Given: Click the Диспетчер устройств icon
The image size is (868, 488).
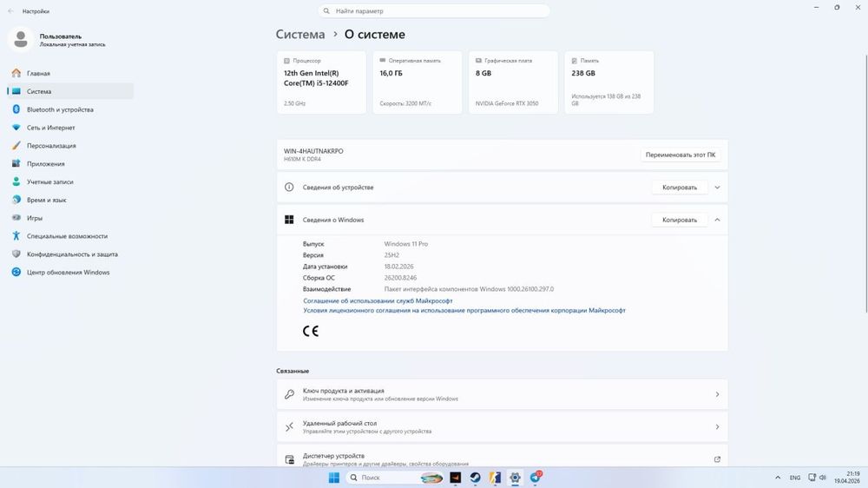Looking at the screenshot, I should click(x=289, y=459).
